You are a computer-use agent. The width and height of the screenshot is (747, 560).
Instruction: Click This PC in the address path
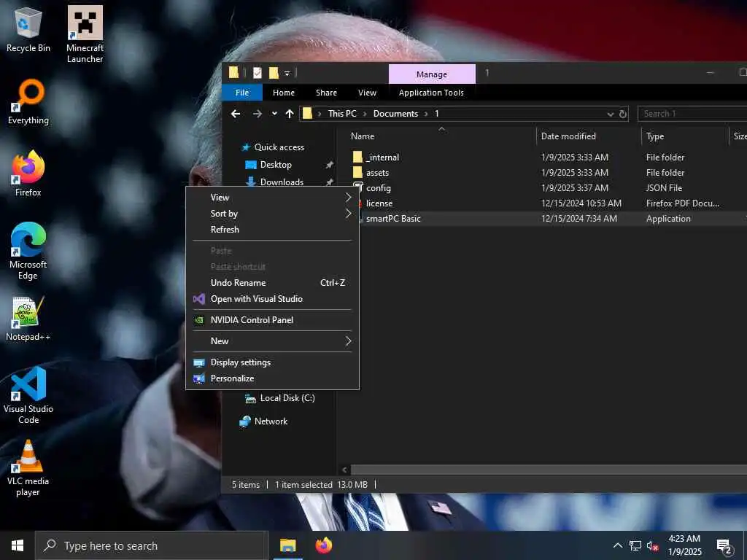pos(342,114)
